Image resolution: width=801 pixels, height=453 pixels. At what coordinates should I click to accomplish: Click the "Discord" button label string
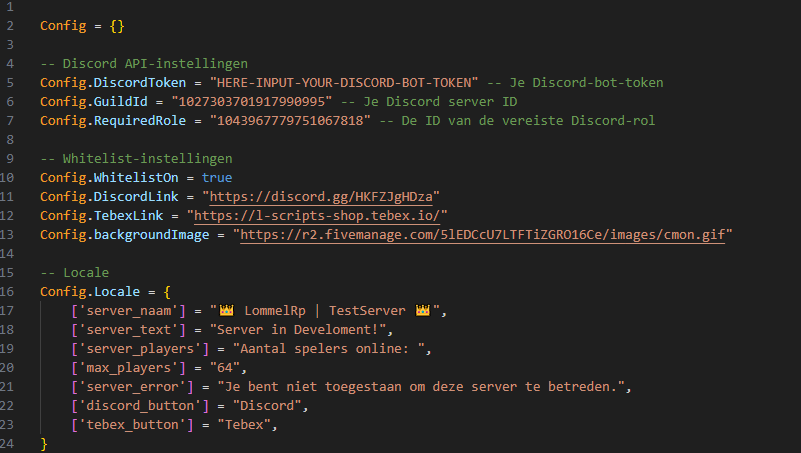point(267,406)
